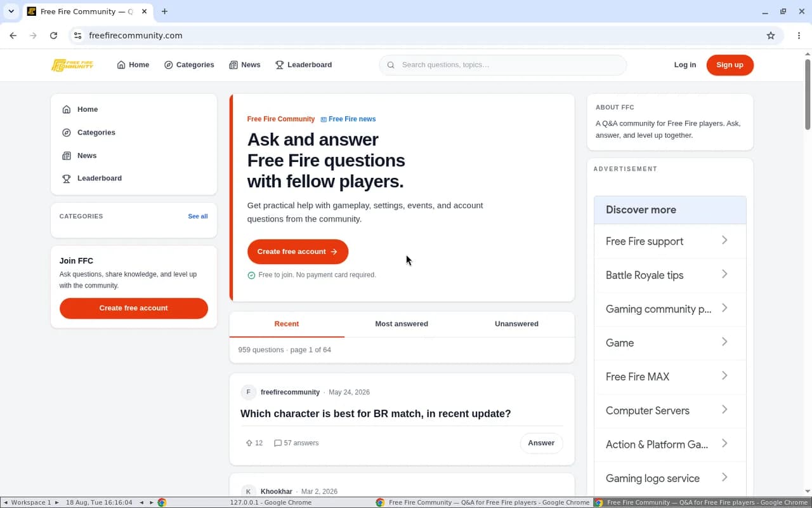Open the Khookhar author profile link

click(277, 491)
